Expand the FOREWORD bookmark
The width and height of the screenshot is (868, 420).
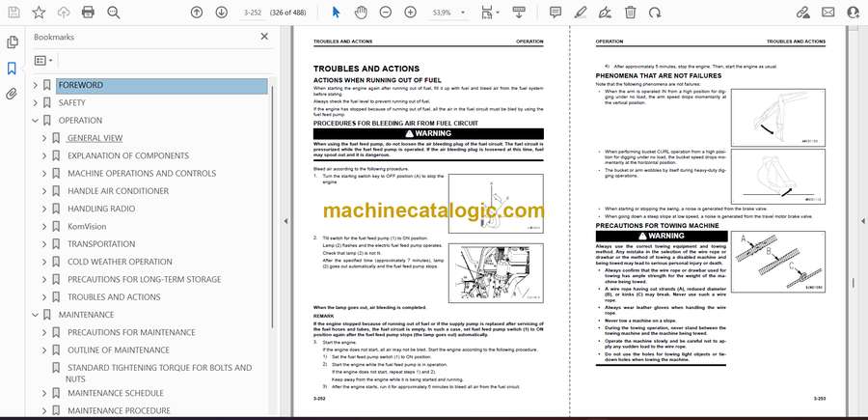pos(36,85)
